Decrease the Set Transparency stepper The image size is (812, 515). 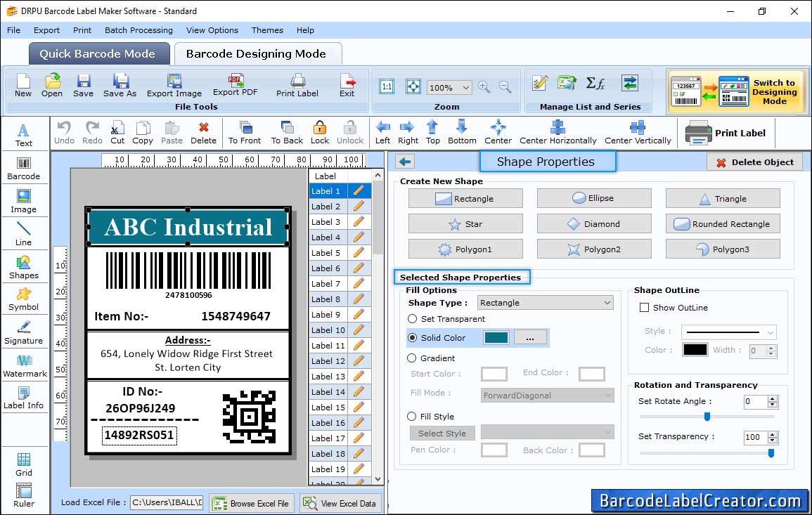click(772, 440)
